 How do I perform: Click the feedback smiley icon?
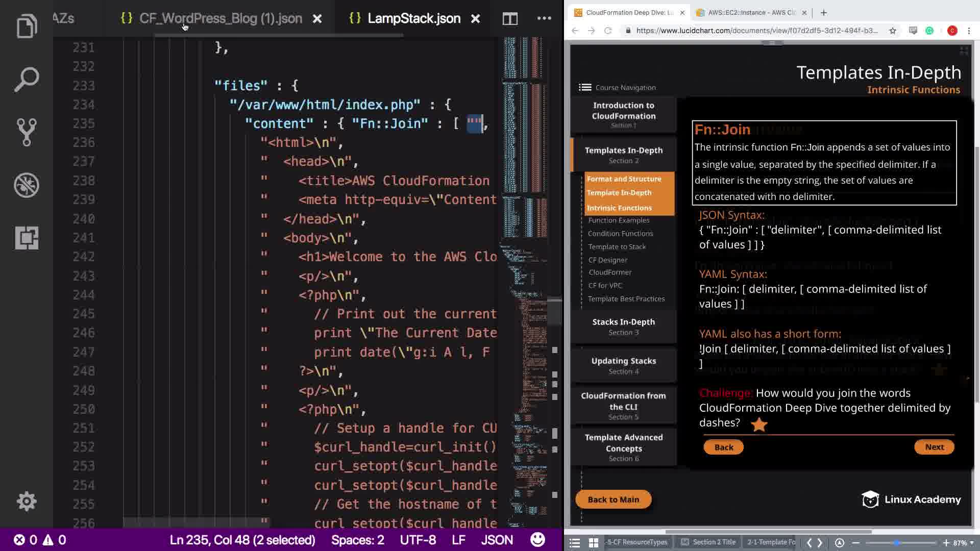click(x=537, y=540)
